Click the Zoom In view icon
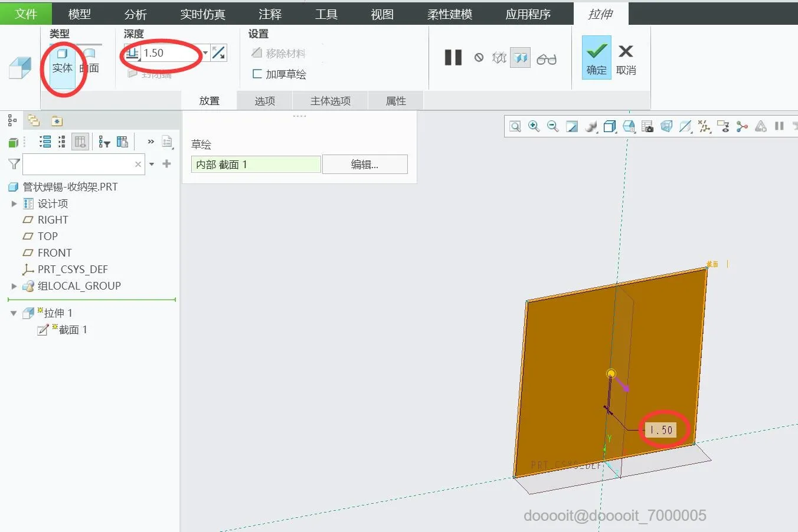Image resolution: width=798 pixels, height=532 pixels. click(534, 126)
